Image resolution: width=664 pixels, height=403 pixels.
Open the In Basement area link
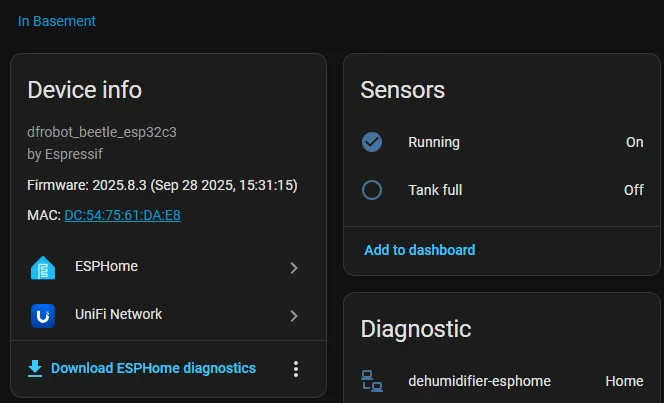point(57,21)
